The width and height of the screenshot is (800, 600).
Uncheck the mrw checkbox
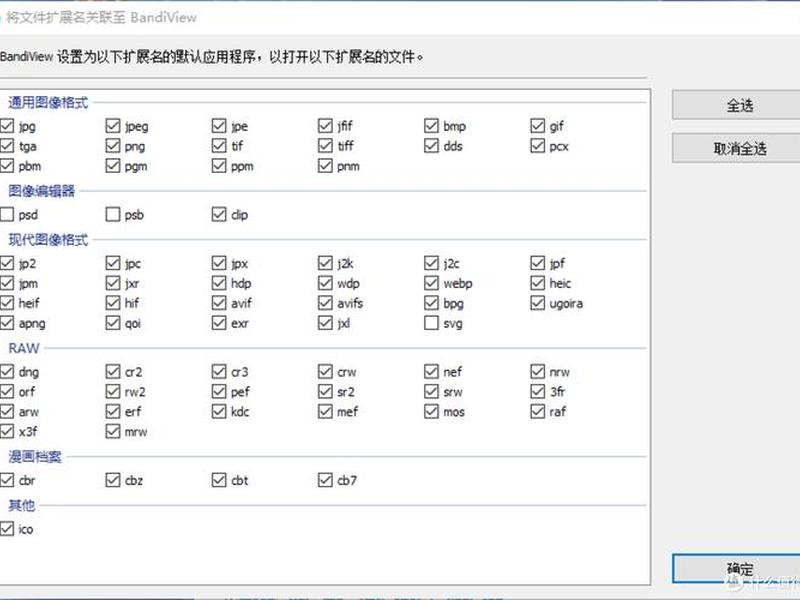pyautogui.click(x=113, y=431)
